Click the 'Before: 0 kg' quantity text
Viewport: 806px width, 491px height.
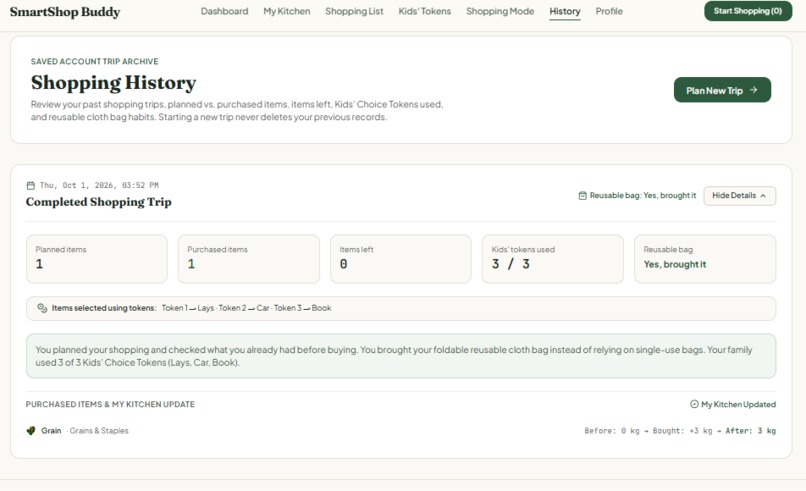(x=612, y=430)
